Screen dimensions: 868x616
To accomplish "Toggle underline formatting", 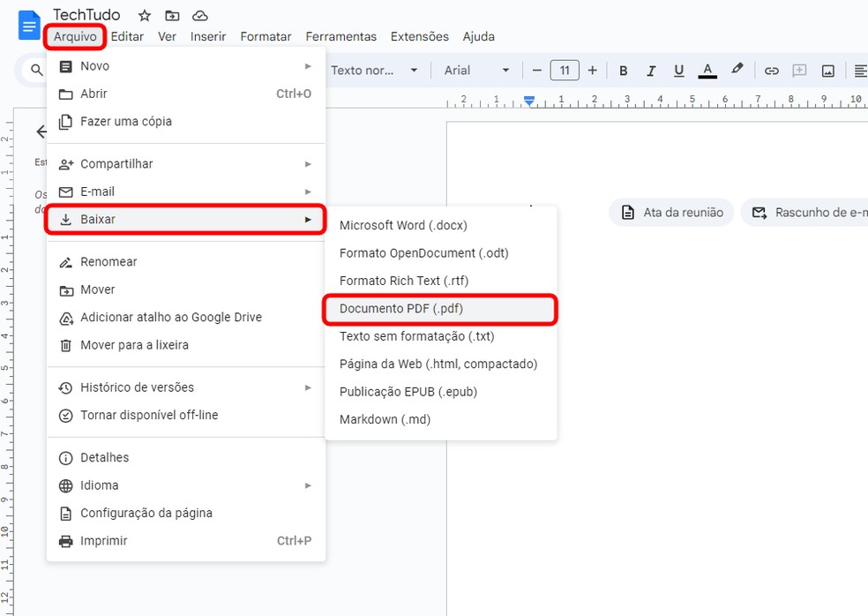I will (x=677, y=70).
